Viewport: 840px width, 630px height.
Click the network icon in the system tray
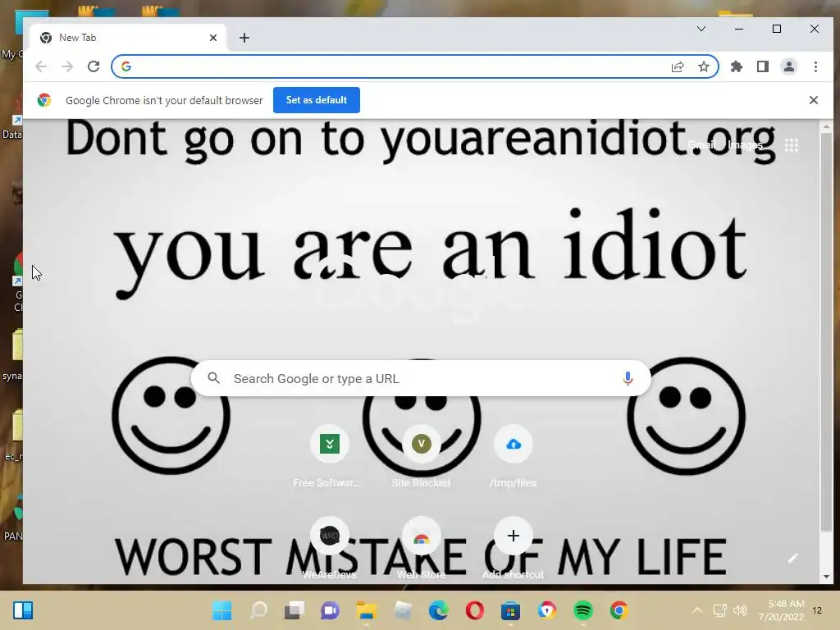[x=720, y=610]
